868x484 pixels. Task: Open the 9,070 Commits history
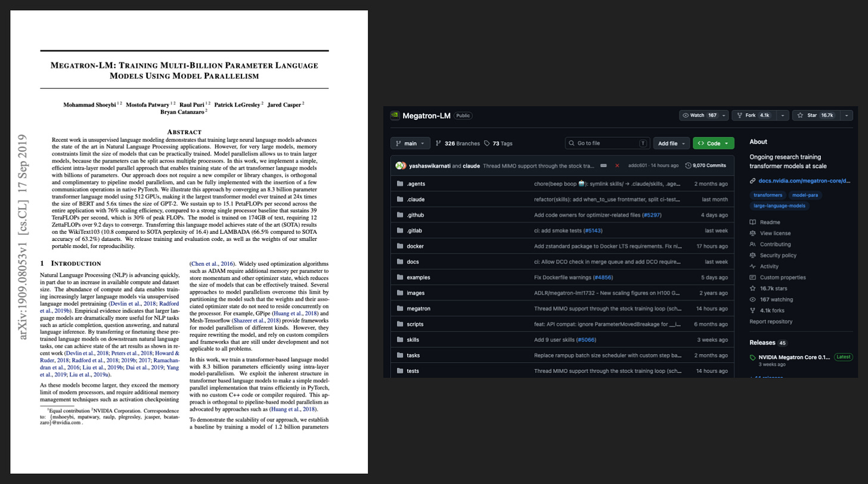coord(706,166)
